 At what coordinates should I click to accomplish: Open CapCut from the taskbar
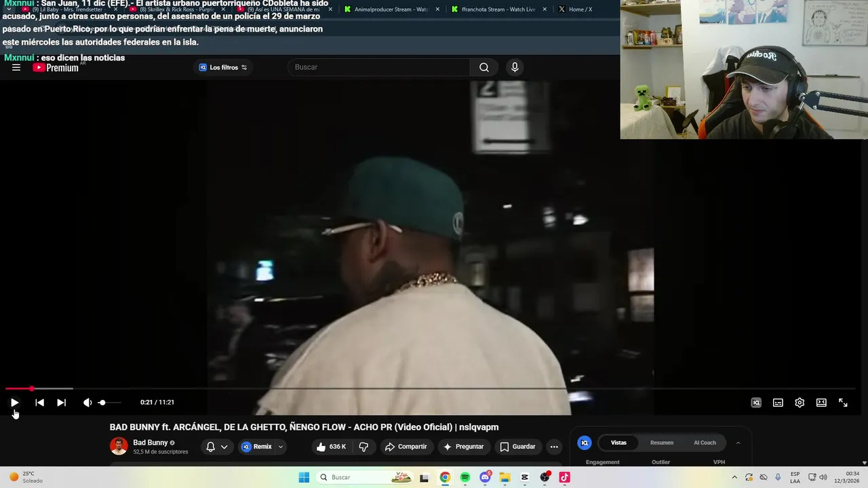tap(525, 477)
